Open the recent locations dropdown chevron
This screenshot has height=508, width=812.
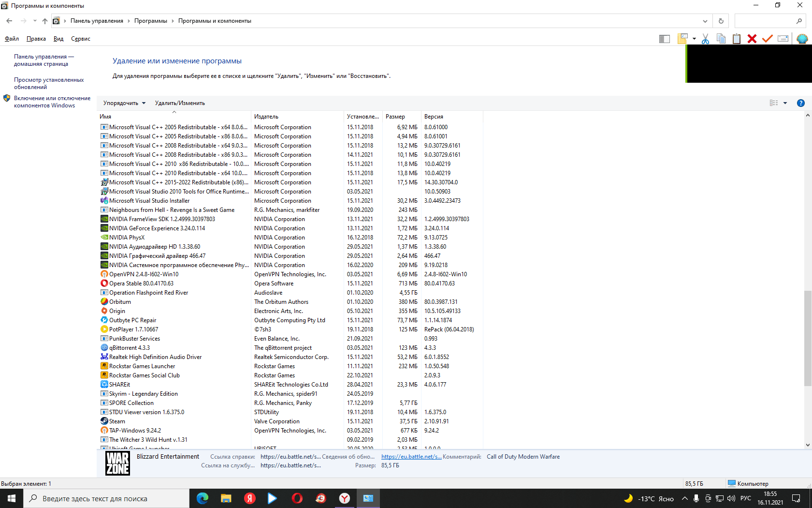coord(35,21)
